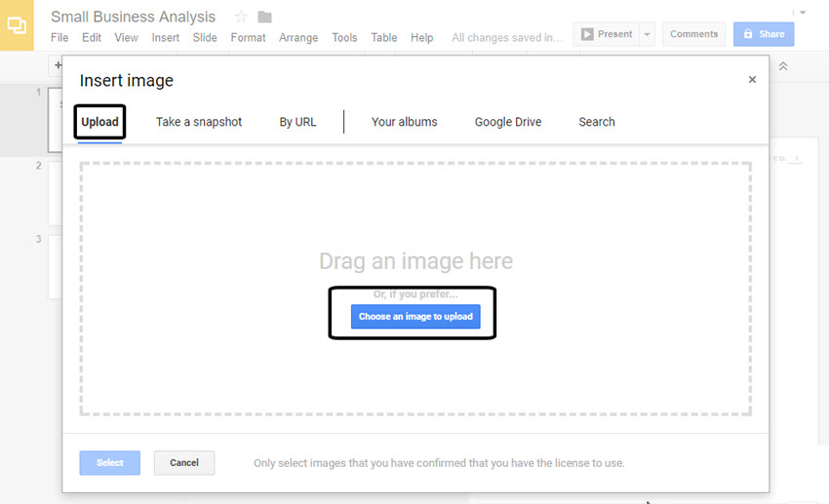
Task: Open the Arrange menu
Action: click(298, 37)
